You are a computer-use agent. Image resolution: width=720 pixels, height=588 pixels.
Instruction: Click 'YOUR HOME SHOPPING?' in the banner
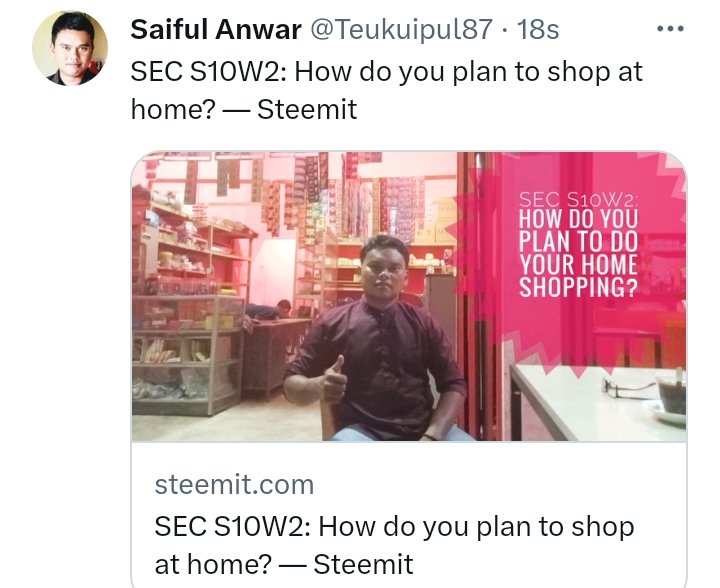[579, 275]
